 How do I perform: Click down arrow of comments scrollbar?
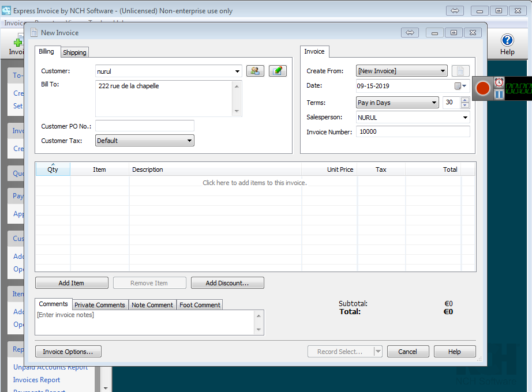click(x=258, y=330)
